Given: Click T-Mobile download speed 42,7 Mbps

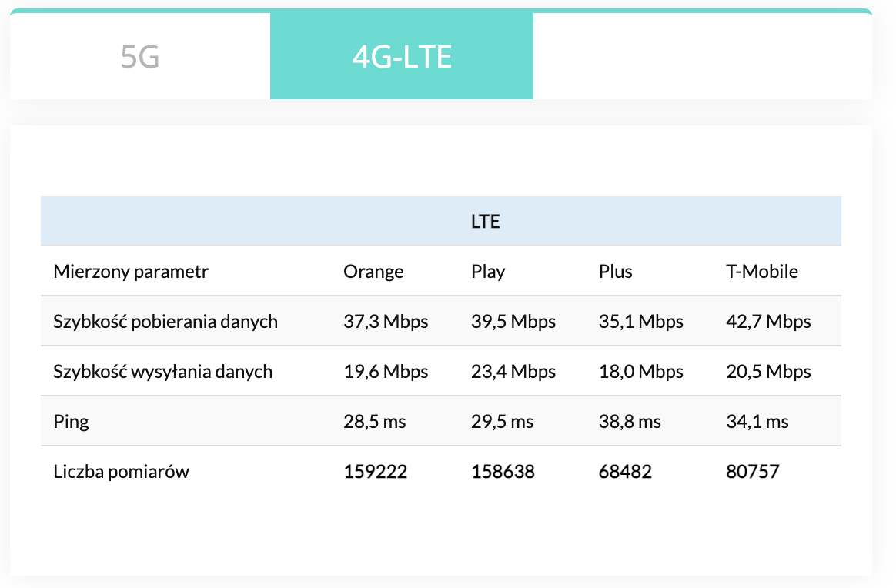Looking at the screenshot, I should click(x=768, y=321).
